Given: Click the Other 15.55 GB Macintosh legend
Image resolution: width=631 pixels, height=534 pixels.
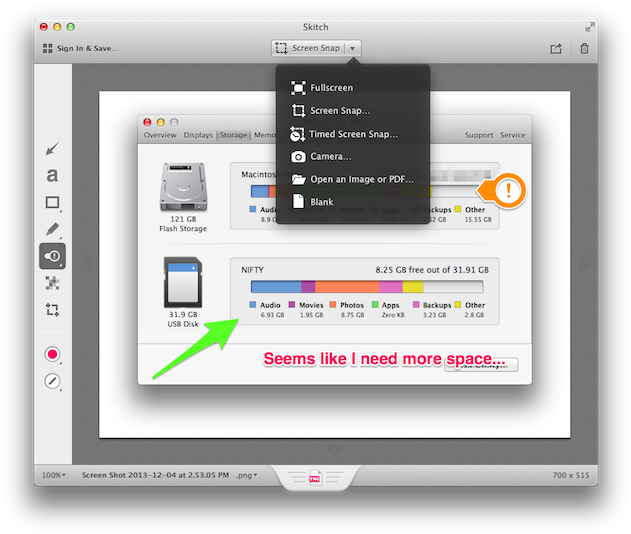Looking at the screenshot, I should [474, 214].
